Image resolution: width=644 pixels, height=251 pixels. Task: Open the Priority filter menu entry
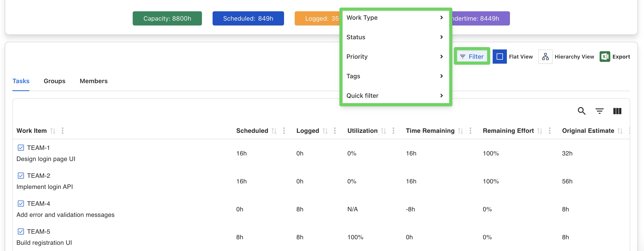tap(395, 57)
